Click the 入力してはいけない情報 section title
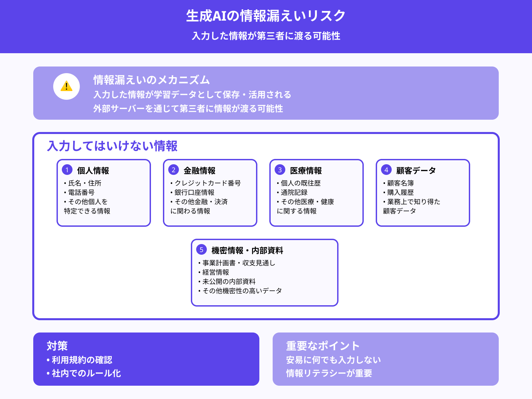The height and width of the screenshot is (399, 532). [113, 145]
